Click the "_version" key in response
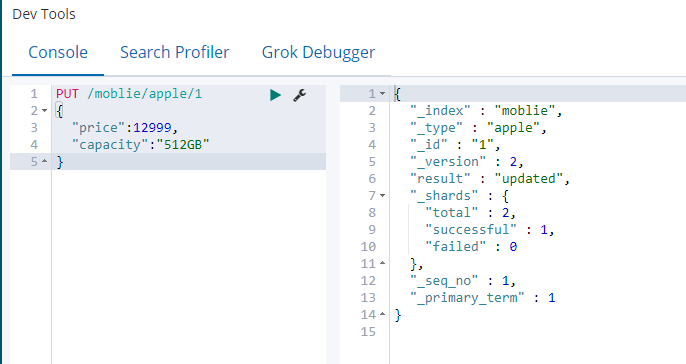Image resolution: width=686 pixels, height=364 pixels. pos(448,162)
